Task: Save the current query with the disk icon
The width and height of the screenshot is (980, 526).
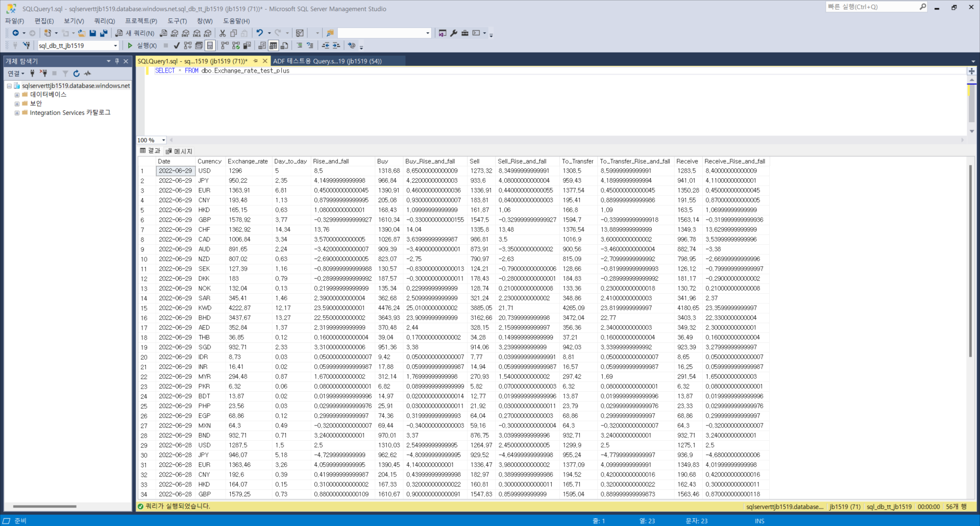Action: pyautogui.click(x=92, y=33)
